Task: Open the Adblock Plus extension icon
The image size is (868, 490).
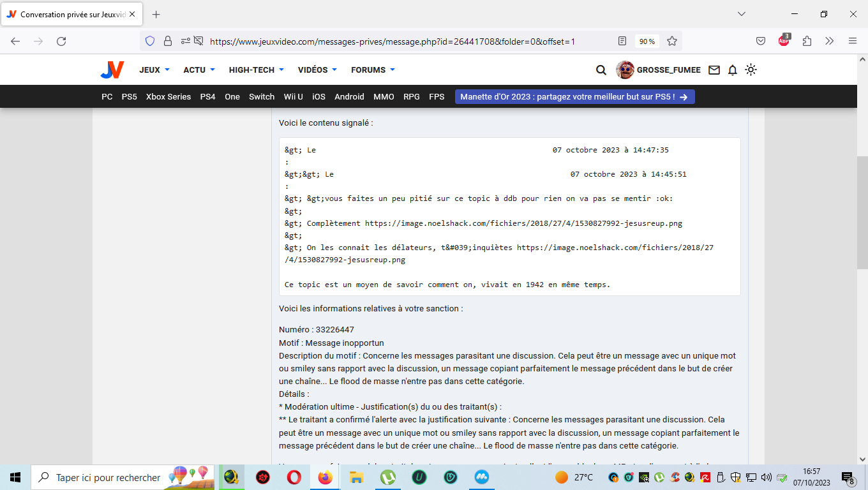Action: click(x=784, y=41)
